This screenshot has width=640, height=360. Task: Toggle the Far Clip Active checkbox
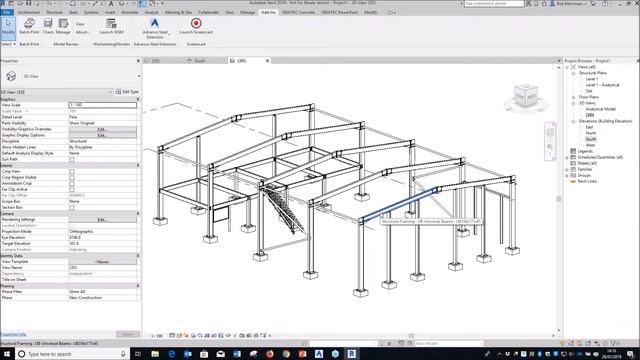coord(72,189)
